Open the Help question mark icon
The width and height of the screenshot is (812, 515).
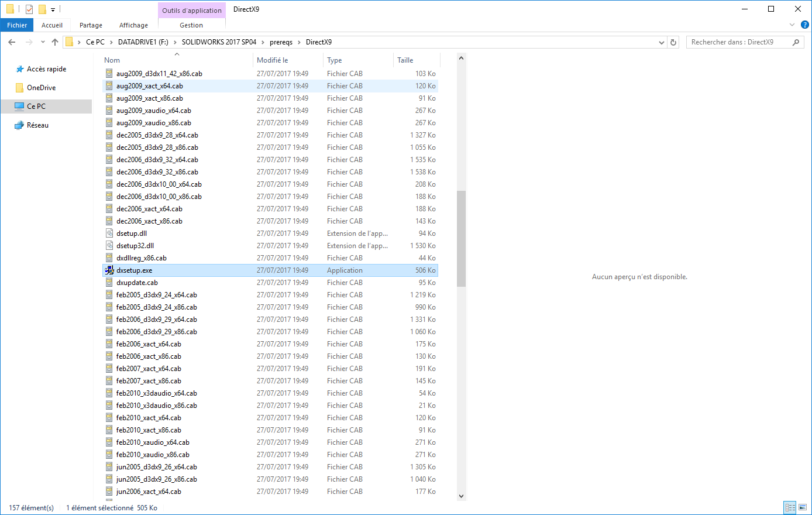(x=804, y=25)
